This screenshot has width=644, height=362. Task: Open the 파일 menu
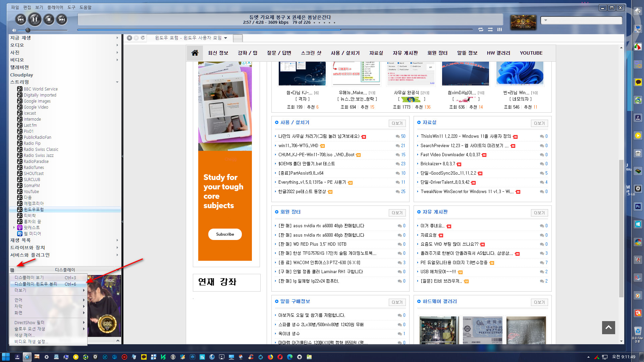click(15, 7)
